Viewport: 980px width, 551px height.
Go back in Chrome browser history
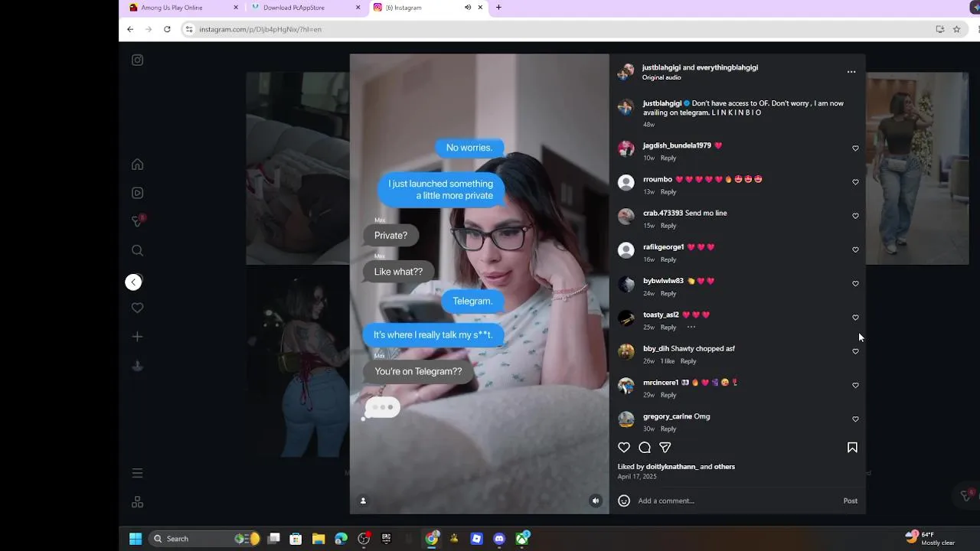point(130,29)
